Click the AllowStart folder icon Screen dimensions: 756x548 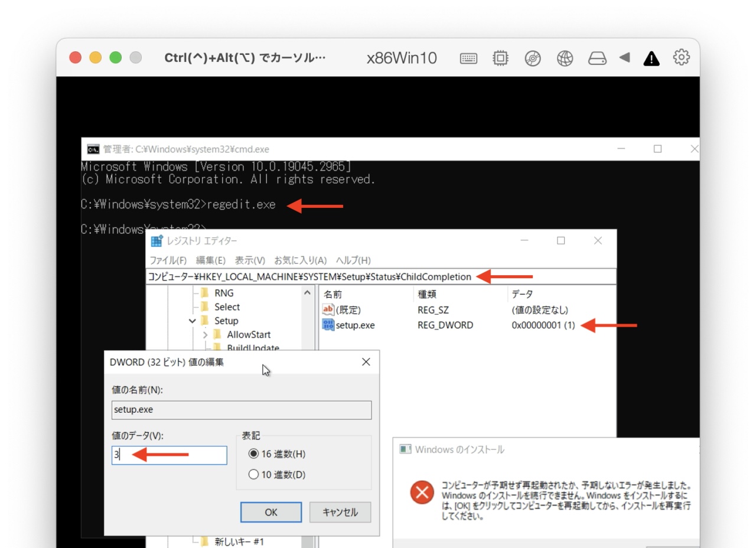pos(217,334)
